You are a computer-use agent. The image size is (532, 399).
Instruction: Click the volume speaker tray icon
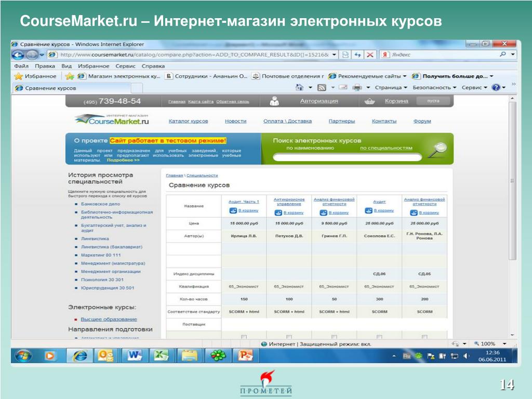pyautogui.click(x=466, y=356)
